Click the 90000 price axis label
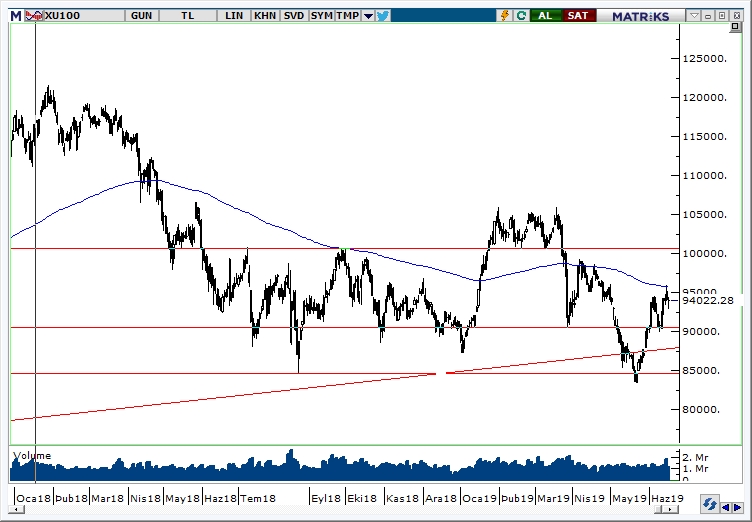Screen dimensions: 752x522 [x=702, y=332]
